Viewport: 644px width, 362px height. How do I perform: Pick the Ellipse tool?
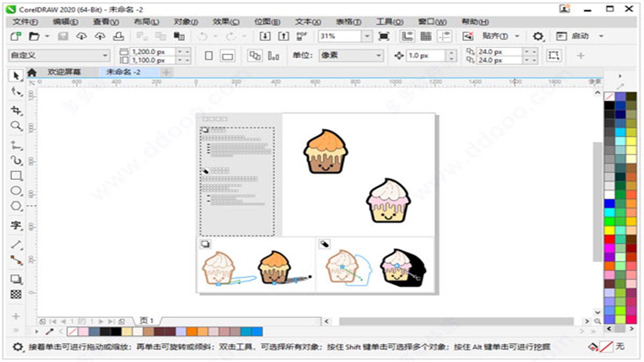(x=16, y=191)
